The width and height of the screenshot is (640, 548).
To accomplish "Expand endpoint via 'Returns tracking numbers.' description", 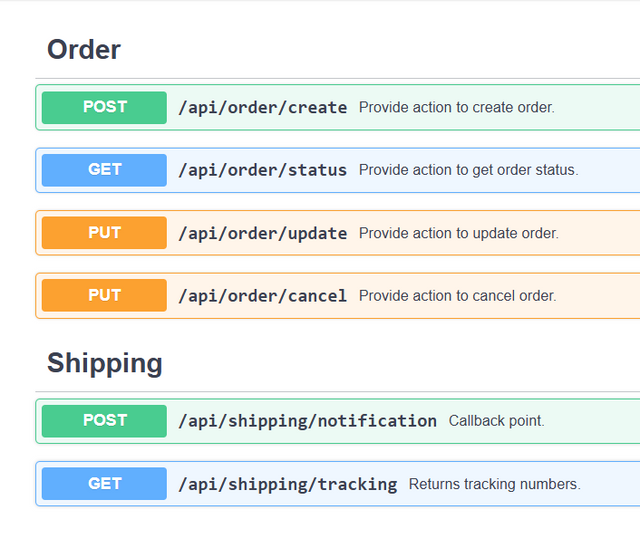I will click(x=494, y=484).
